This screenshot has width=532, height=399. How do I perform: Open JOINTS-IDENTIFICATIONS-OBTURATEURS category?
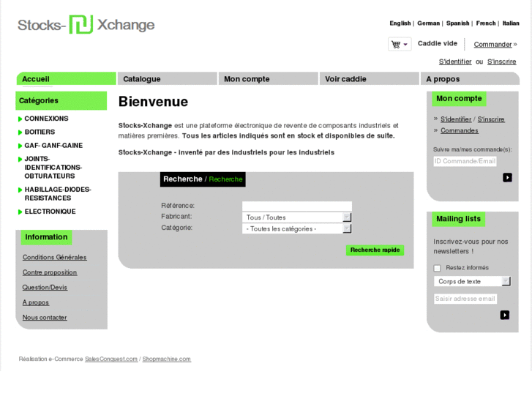click(53, 168)
